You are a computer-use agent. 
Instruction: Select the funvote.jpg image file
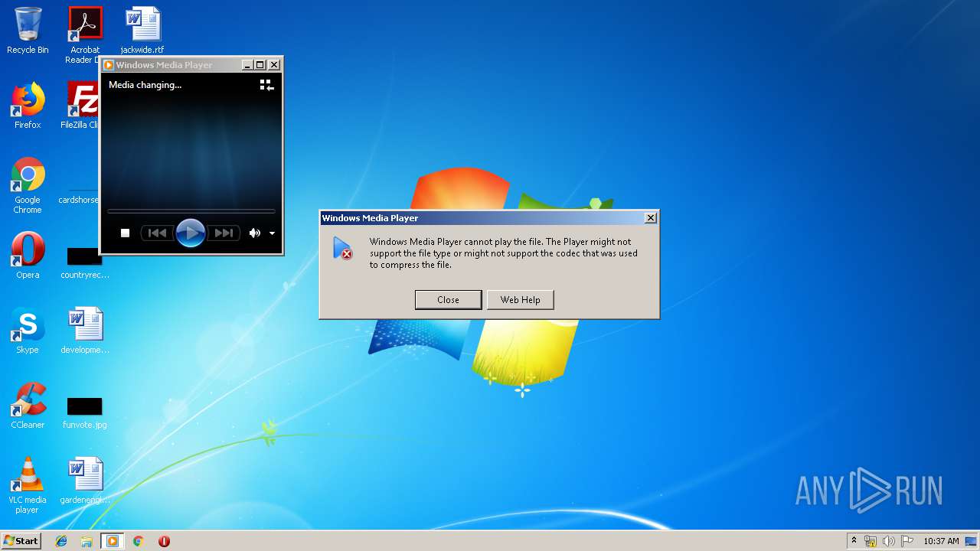coord(84,412)
